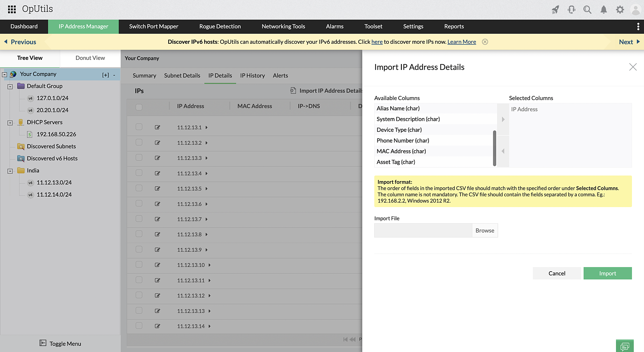Open the Switch Port Mapper menu
This screenshot has height=352, width=644.
[x=154, y=26]
